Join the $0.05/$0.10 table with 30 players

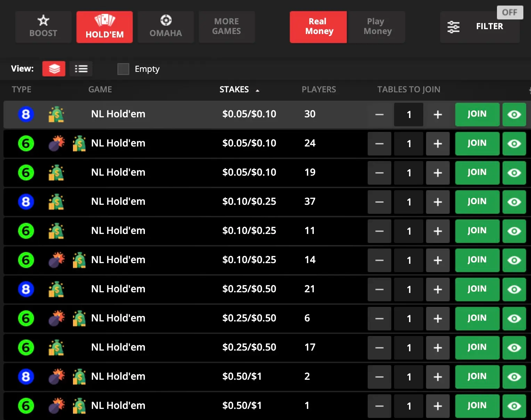(x=477, y=114)
